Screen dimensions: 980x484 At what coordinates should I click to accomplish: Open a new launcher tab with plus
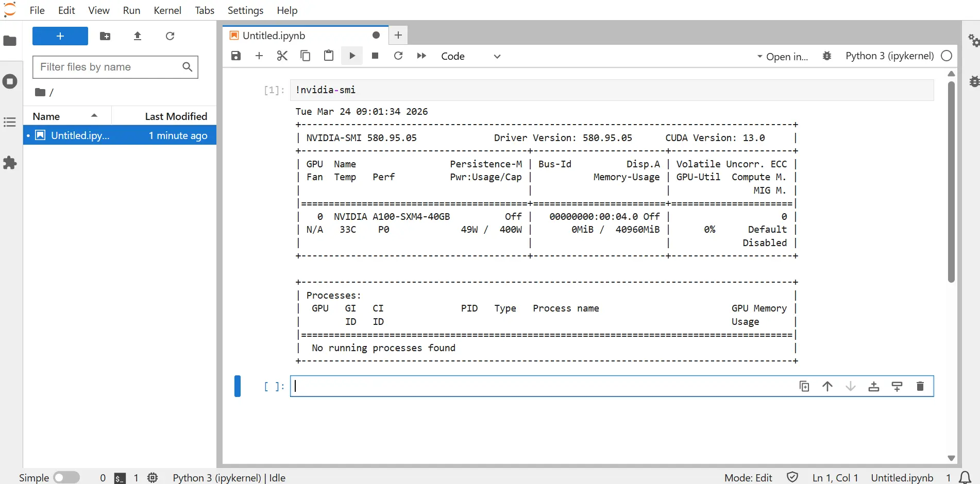398,35
